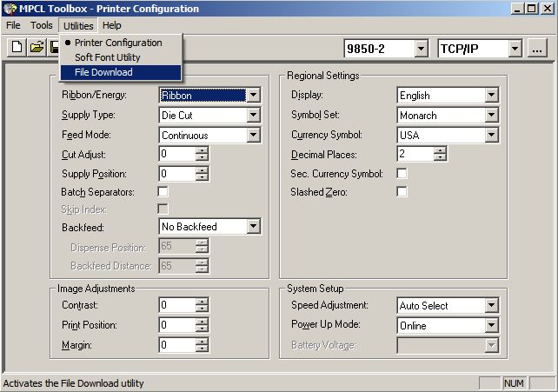Select File Download menu entry
558x392 pixels.
[121, 72]
